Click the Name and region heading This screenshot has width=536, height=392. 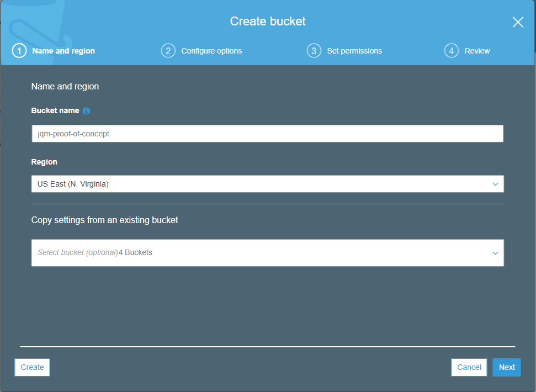65,86
